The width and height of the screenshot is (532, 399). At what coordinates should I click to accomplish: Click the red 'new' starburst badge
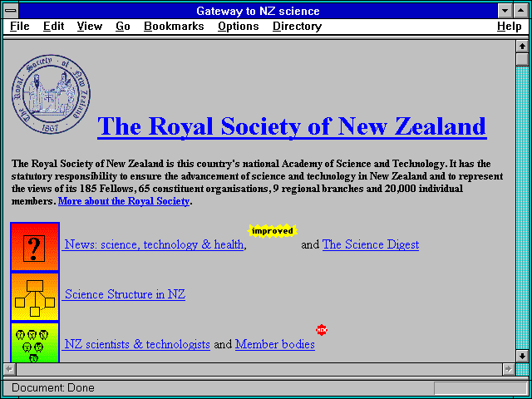322,330
